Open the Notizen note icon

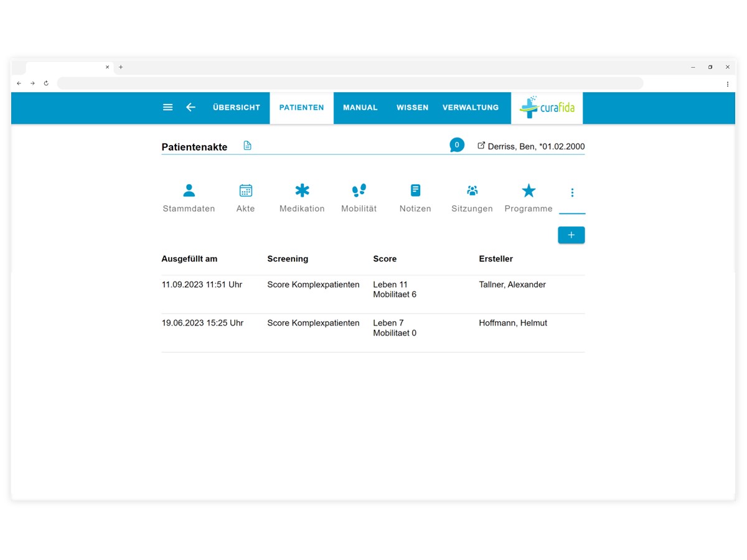point(415,190)
